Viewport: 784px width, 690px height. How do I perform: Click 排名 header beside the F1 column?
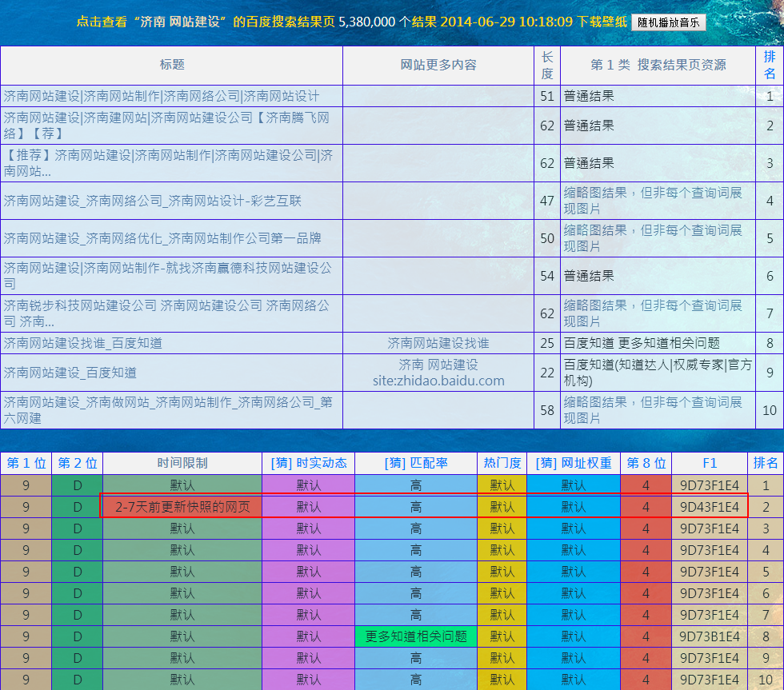pos(766,463)
